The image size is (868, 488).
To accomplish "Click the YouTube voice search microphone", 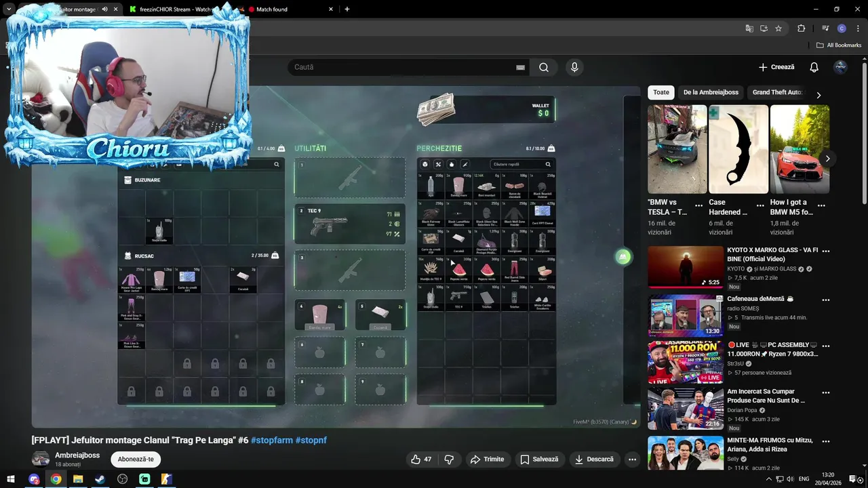I will 574,67.
